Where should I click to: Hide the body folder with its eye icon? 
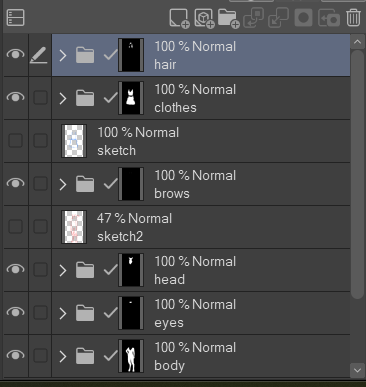tap(15, 355)
